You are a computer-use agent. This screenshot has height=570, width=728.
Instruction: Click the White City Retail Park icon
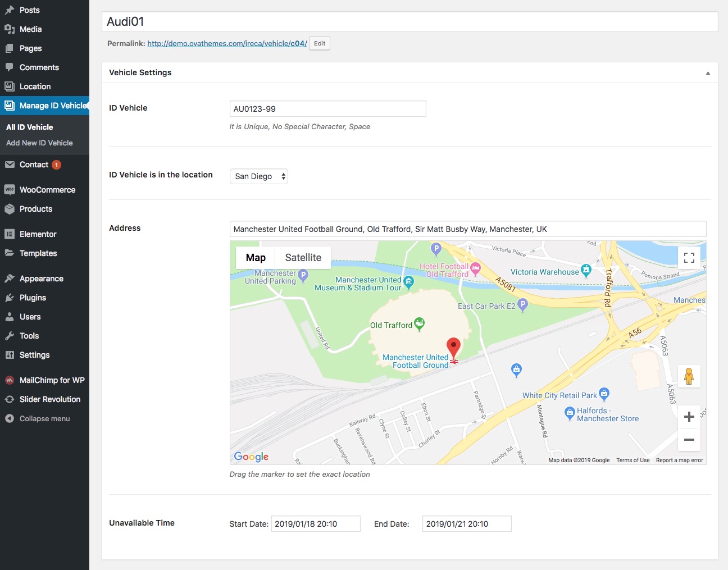pyautogui.click(x=604, y=394)
